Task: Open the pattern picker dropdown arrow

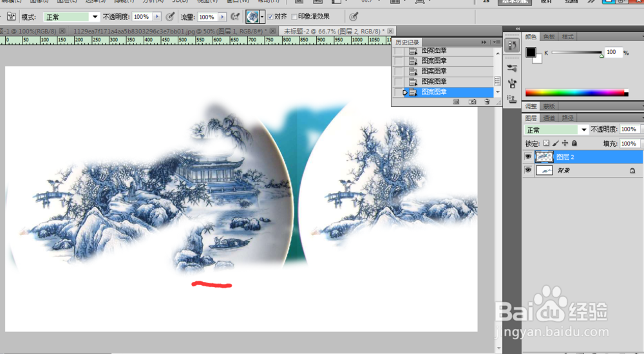Action: (262, 17)
